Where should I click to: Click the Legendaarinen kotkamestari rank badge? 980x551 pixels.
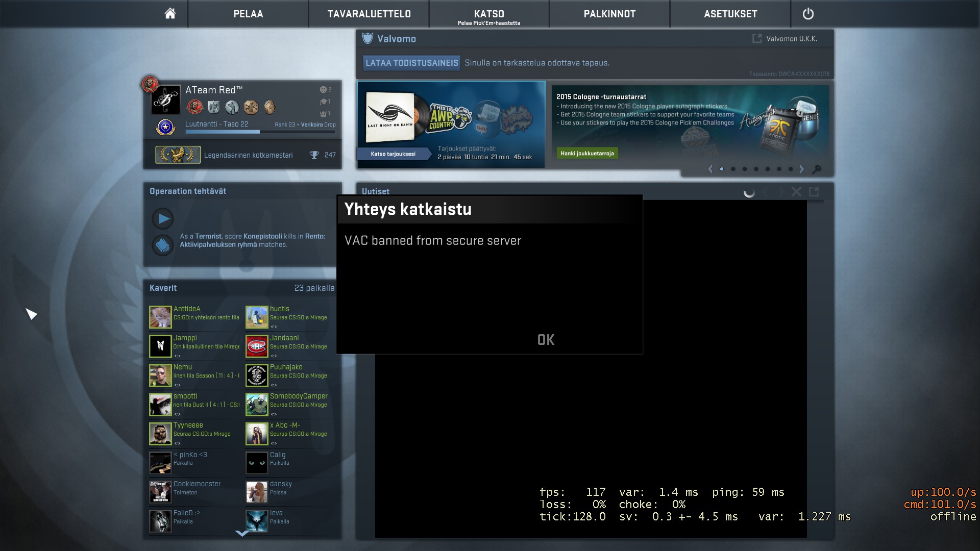[x=178, y=155]
